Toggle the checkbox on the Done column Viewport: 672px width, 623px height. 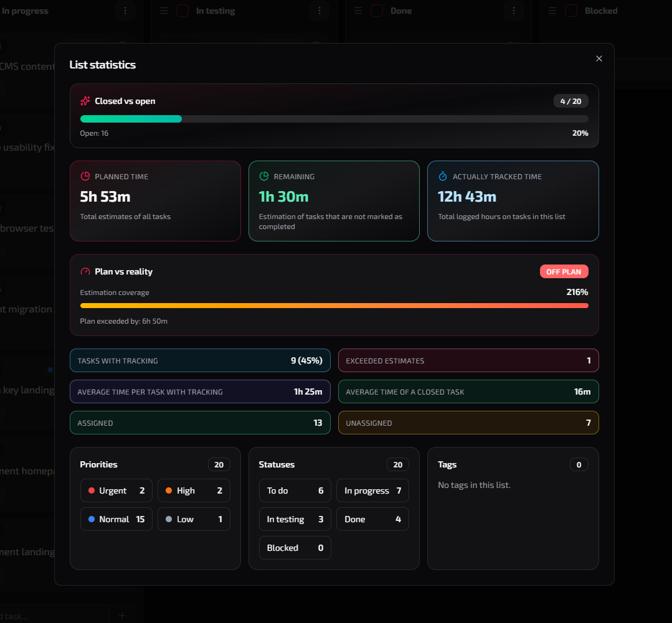(377, 11)
